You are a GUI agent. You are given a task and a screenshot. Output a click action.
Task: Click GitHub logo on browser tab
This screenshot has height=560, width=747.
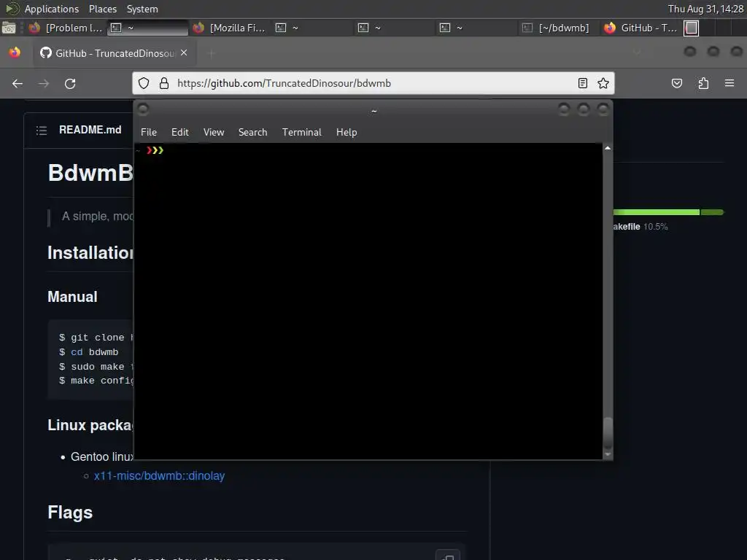(46, 52)
